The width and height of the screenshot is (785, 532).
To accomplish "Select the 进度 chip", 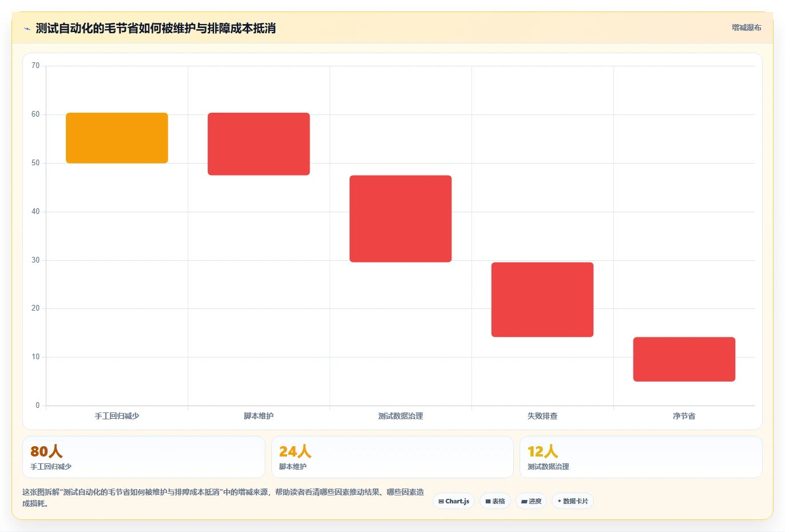I will (531, 501).
